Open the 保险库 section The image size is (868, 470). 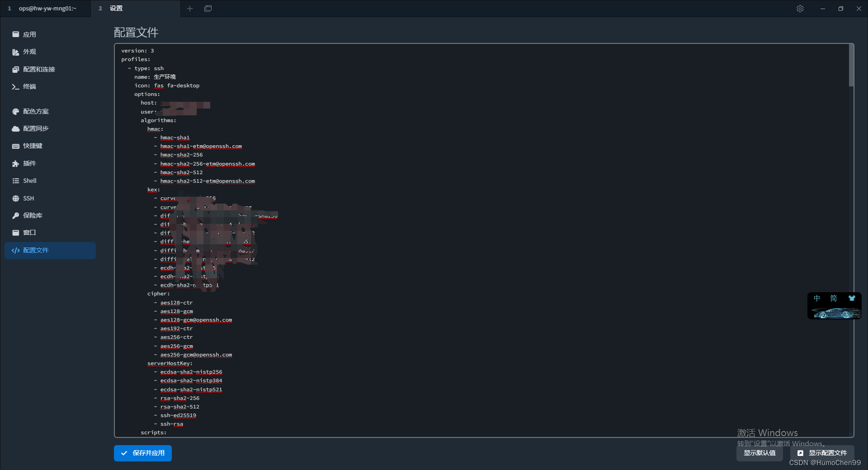coord(50,215)
